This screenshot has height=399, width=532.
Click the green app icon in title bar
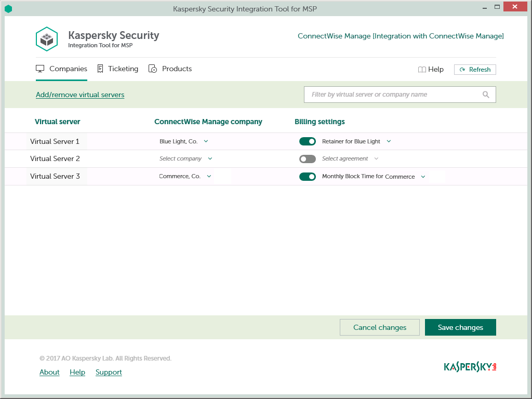pos(8,8)
